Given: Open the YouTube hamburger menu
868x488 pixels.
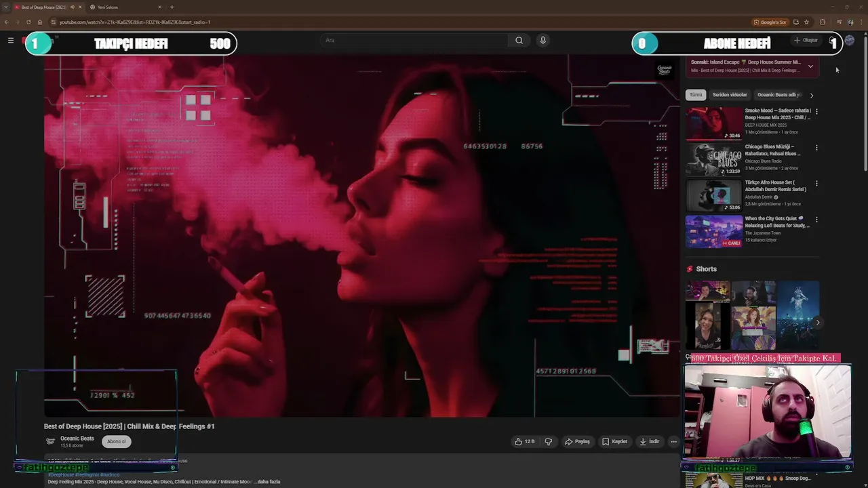Looking at the screenshot, I should 11,40.
